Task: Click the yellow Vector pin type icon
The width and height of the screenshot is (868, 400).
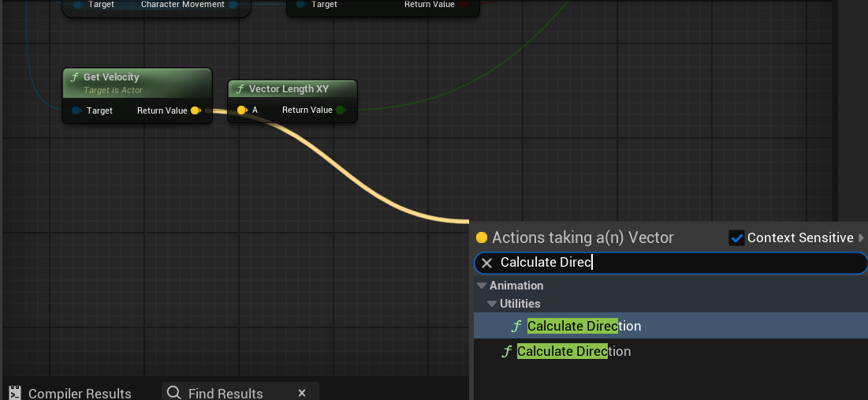Action: point(482,237)
